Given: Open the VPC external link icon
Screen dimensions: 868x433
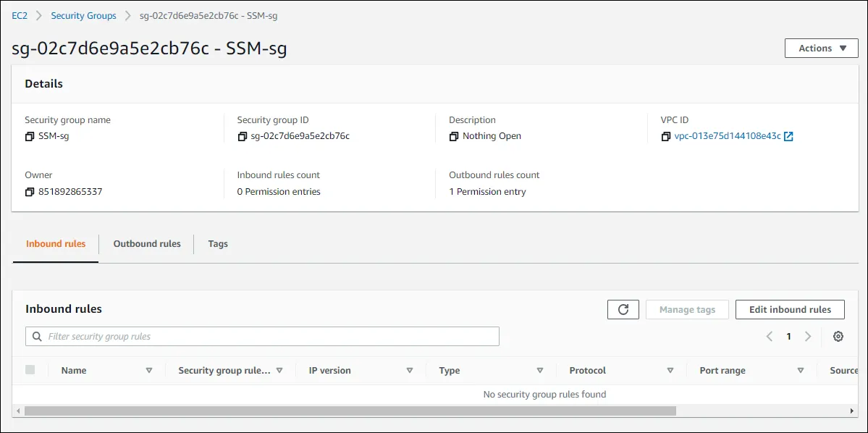Looking at the screenshot, I should (788, 136).
